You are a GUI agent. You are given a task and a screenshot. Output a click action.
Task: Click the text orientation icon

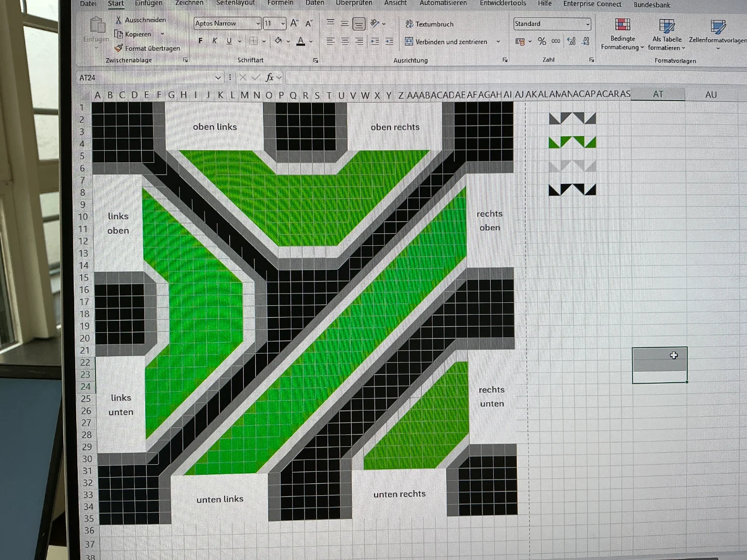(x=375, y=23)
